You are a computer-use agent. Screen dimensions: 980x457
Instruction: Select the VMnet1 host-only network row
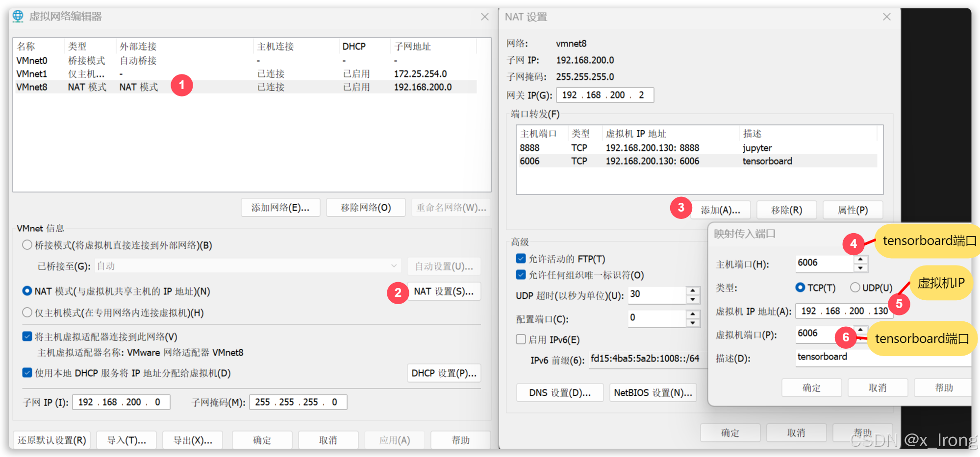[x=245, y=73]
